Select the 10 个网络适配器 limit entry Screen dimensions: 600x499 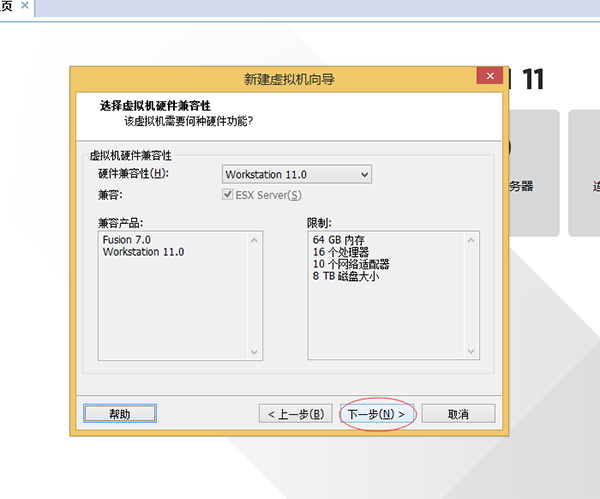point(350,264)
